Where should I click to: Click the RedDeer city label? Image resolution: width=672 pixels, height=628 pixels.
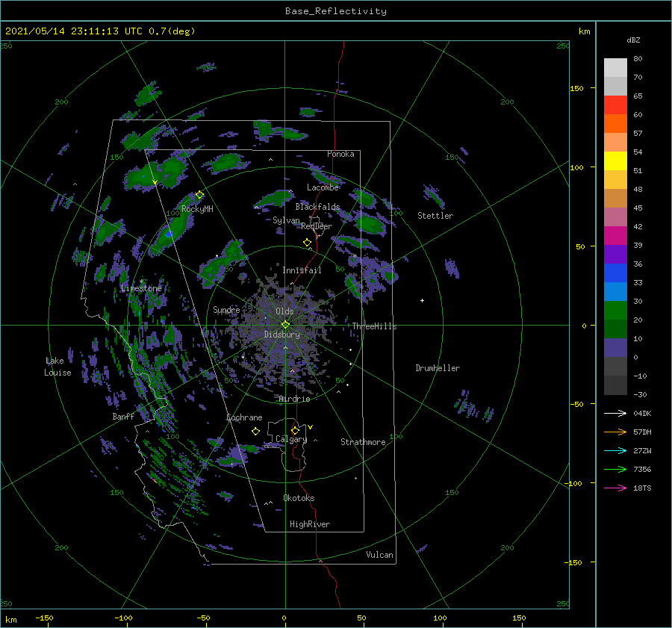[x=317, y=226]
